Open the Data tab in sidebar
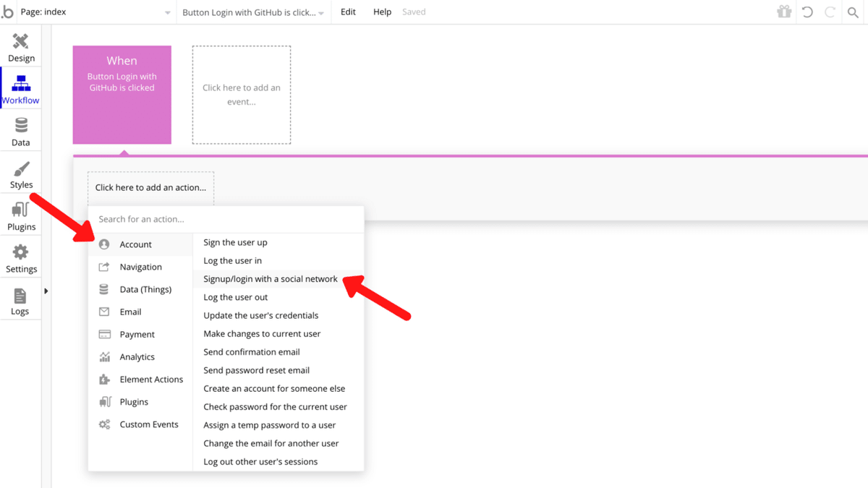Viewport: 868px width, 488px height. coord(21,132)
